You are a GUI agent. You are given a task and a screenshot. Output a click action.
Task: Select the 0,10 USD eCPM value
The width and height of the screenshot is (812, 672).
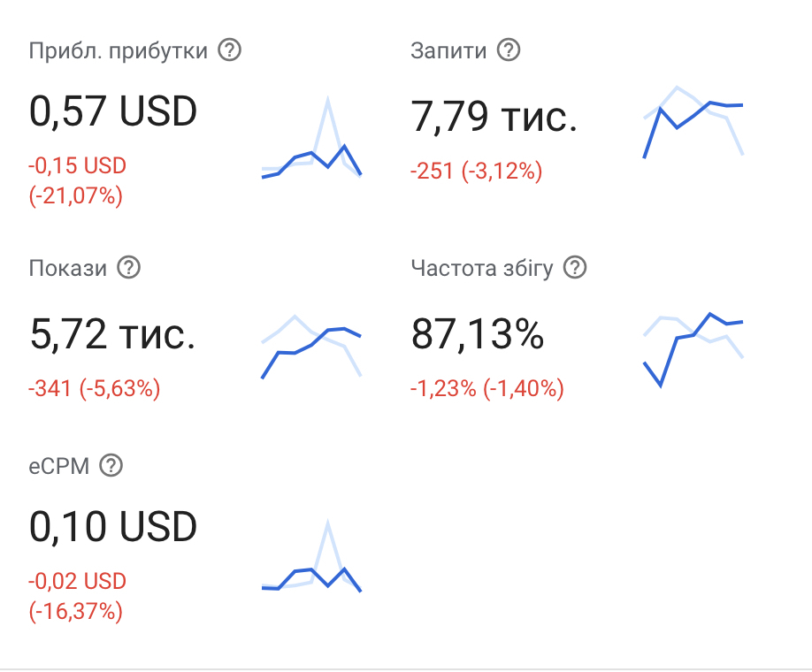click(113, 528)
